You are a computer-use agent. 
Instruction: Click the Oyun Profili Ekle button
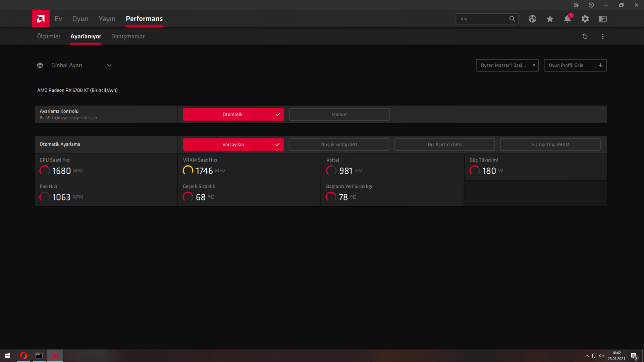(575, 65)
